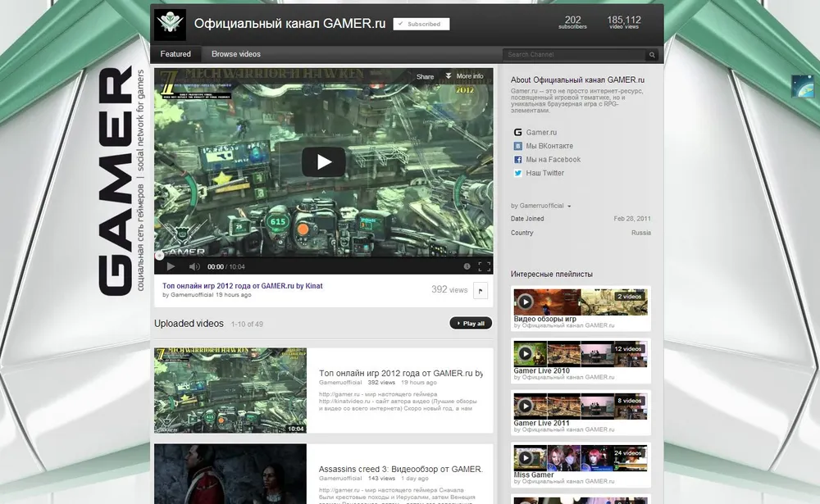This screenshot has width=820, height=504.
Task: Play the Miss Gamer playlist icon
Action: point(526,458)
